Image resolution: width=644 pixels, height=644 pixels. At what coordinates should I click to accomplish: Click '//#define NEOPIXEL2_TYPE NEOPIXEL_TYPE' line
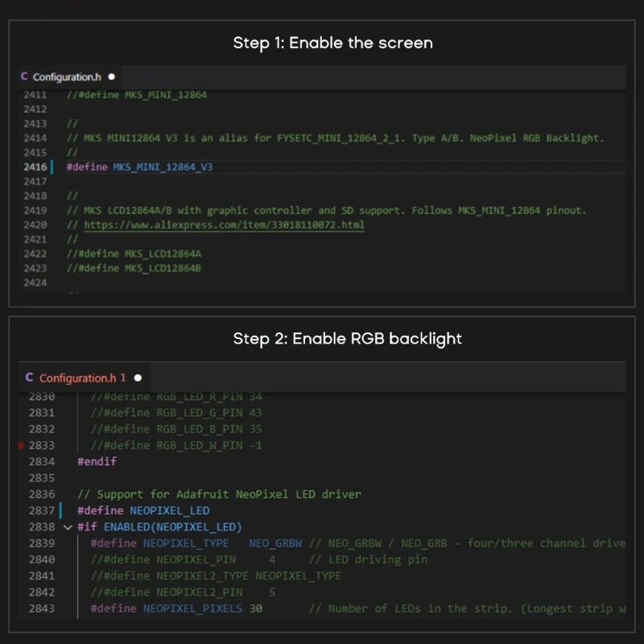[216, 576]
